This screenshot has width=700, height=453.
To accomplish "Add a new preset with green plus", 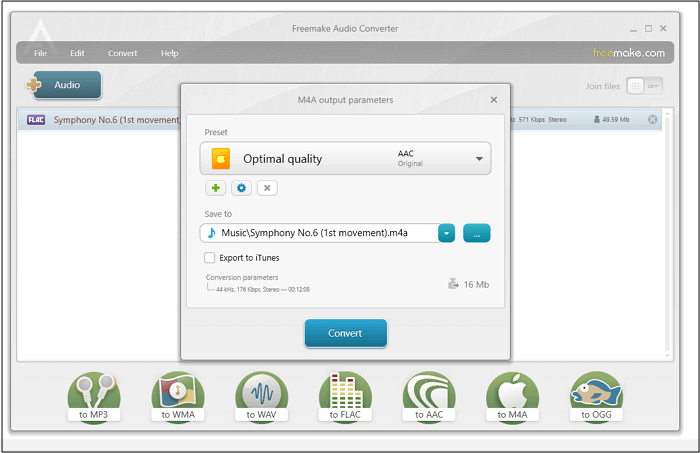I will pyautogui.click(x=215, y=188).
